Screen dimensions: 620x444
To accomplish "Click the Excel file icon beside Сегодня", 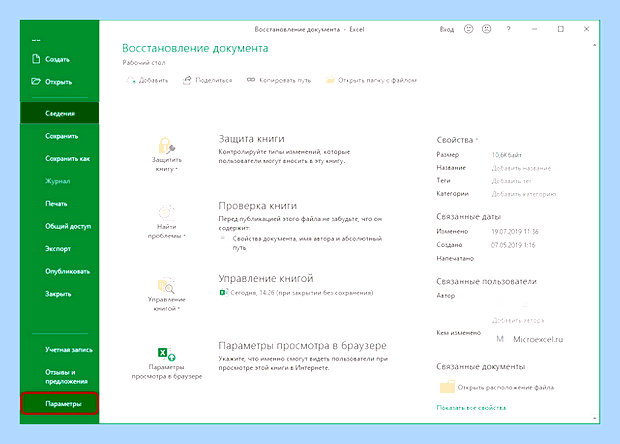I will coord(223,293).
